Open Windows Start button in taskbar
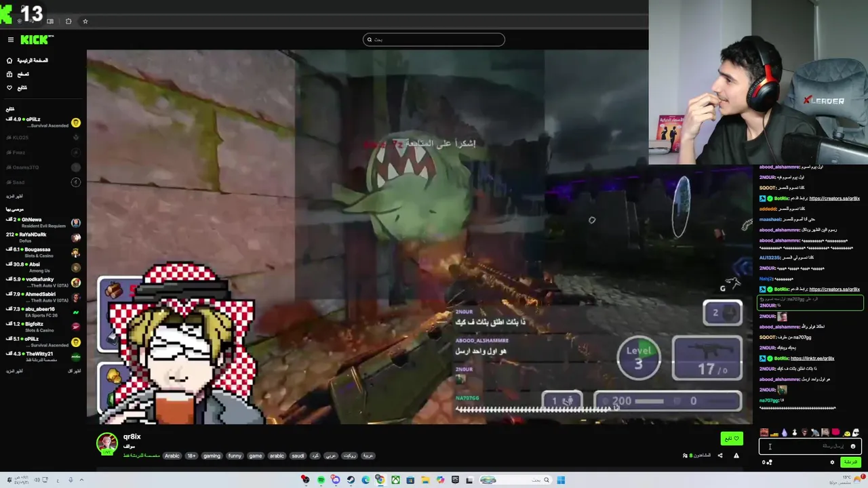Image resolution: width=868 pixels, height=488 pixels. coord(561,480)
